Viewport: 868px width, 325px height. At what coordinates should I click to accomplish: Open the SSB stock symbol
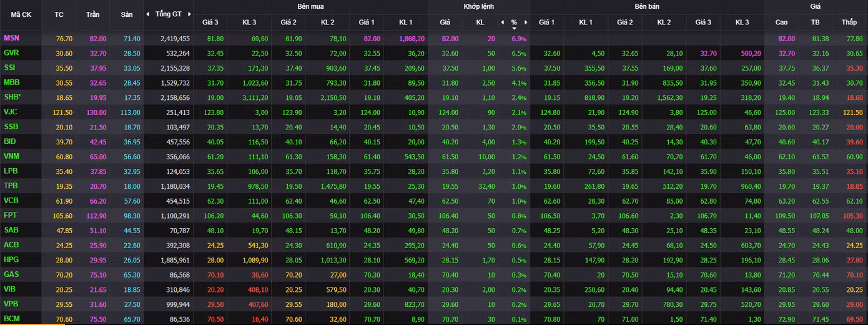(10, 126)
